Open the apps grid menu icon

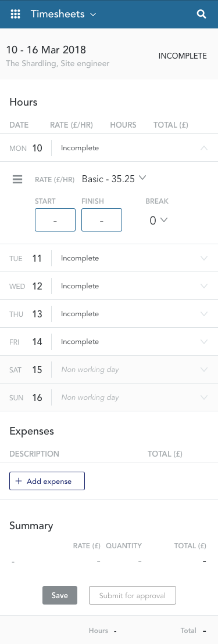pyautogui.click(x=15, y=14)
